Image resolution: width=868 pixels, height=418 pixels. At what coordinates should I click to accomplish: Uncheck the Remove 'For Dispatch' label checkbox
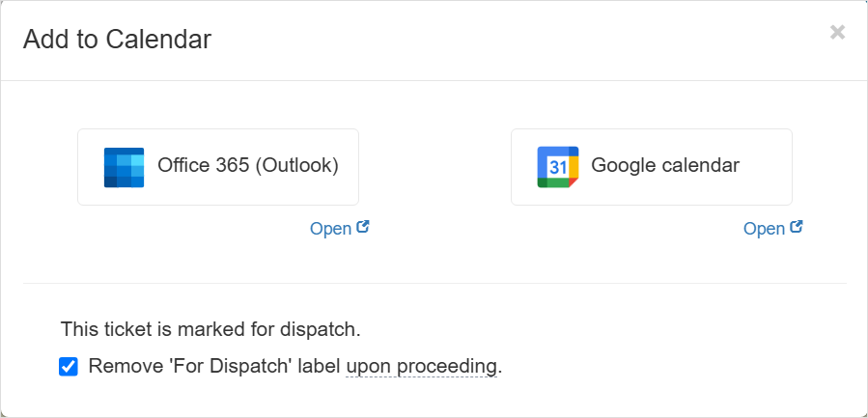[69, 367]
